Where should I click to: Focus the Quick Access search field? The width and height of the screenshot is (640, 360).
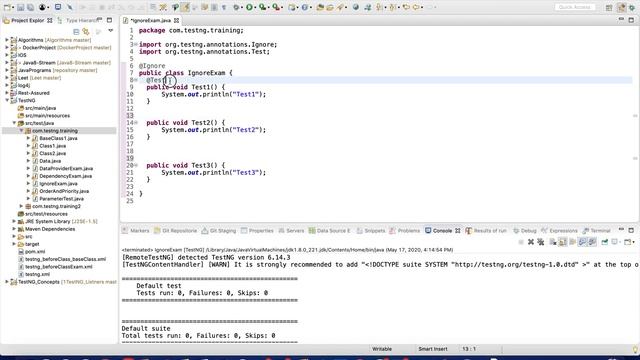(575, 7)
